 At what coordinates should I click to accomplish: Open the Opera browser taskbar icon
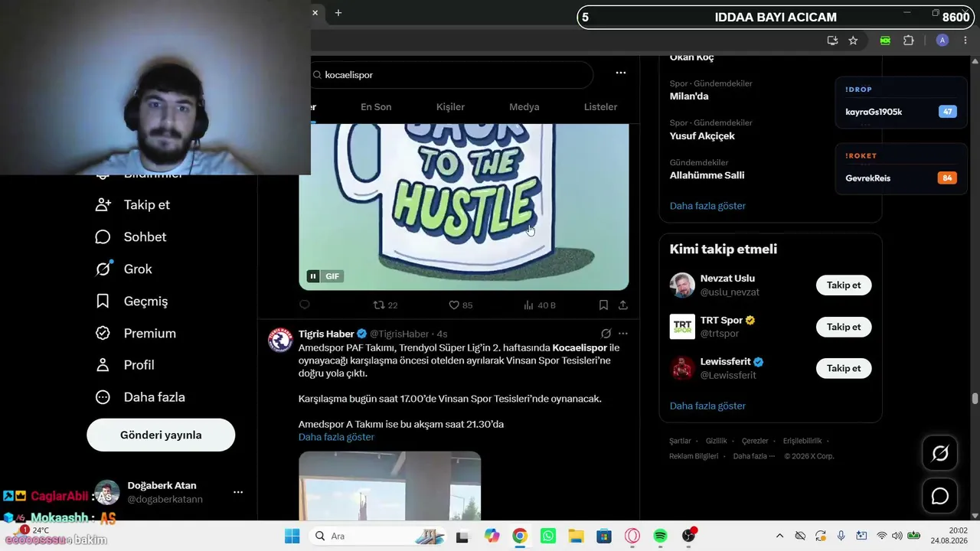coord(632,536)
